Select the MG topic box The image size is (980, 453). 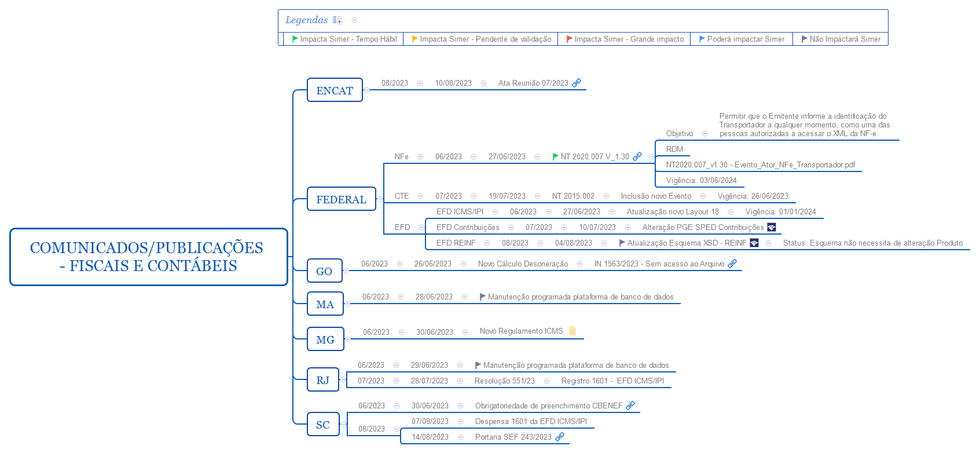(x=325, y=339)
